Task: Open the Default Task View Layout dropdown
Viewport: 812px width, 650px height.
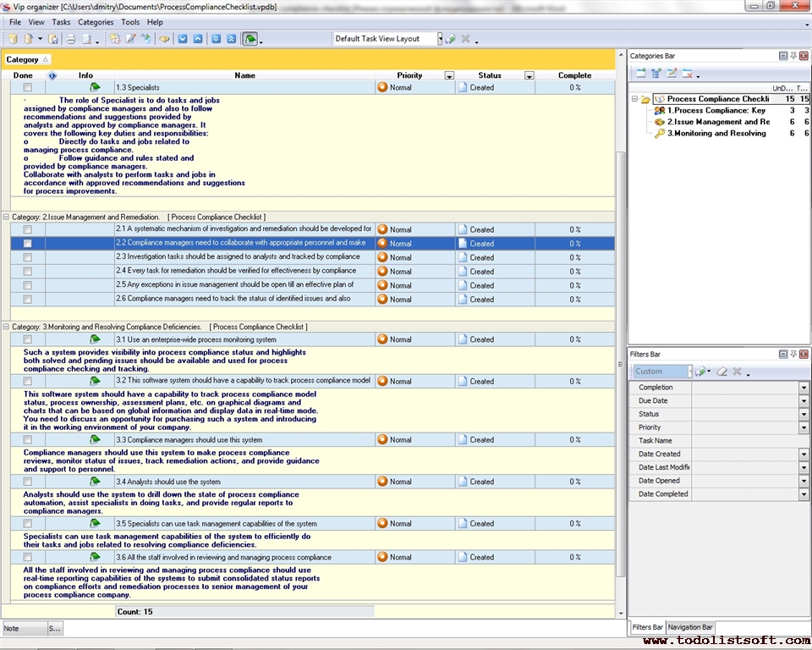Action: click(440, 39)
